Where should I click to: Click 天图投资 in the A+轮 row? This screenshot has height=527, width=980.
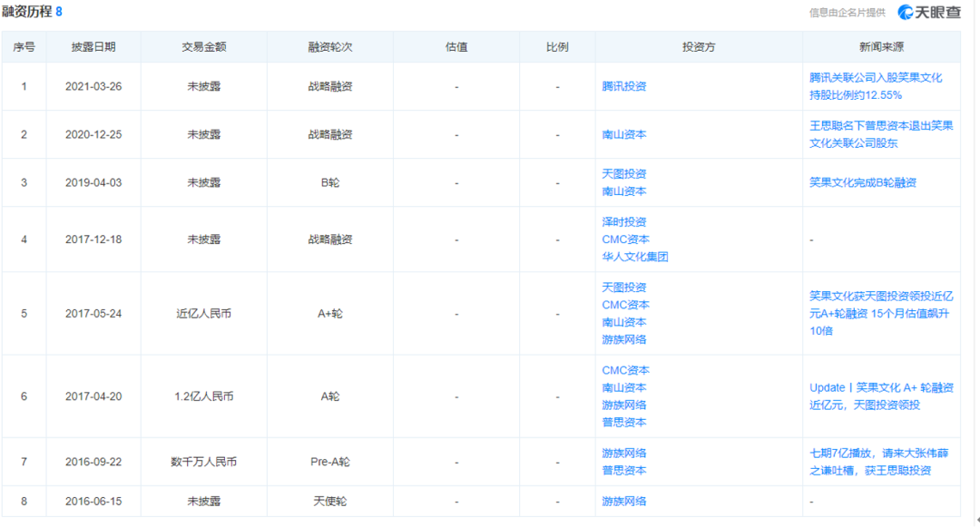point(623,288)
